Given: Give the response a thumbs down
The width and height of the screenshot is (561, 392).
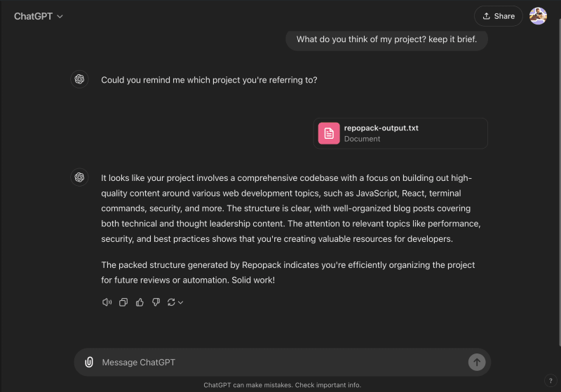Looking at the screenshot, I should (x=156, y=302).
